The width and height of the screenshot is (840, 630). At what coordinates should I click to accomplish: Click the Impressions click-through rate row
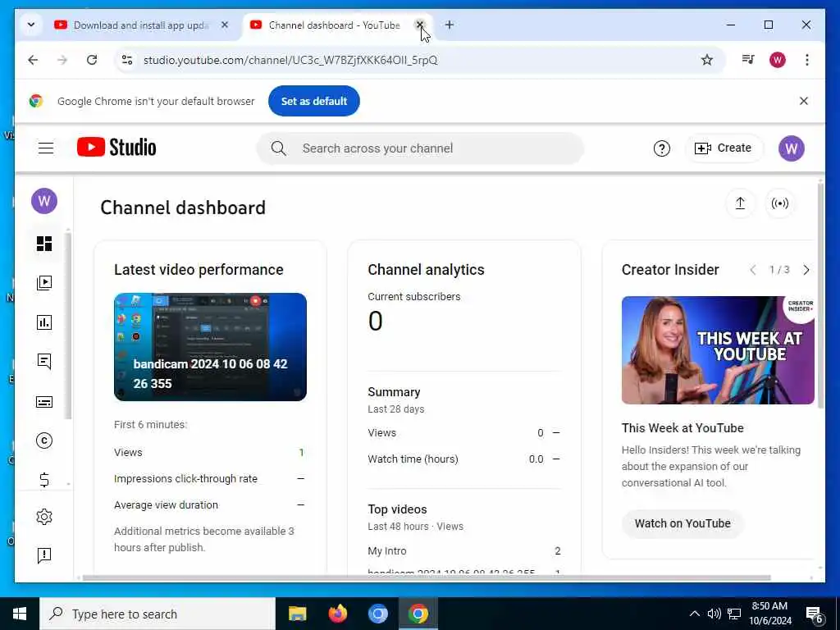pyautogui.click(x=210, y=479)
